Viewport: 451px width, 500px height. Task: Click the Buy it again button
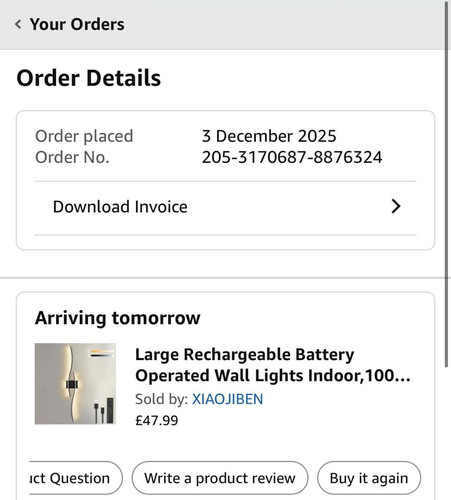point(369,478)
